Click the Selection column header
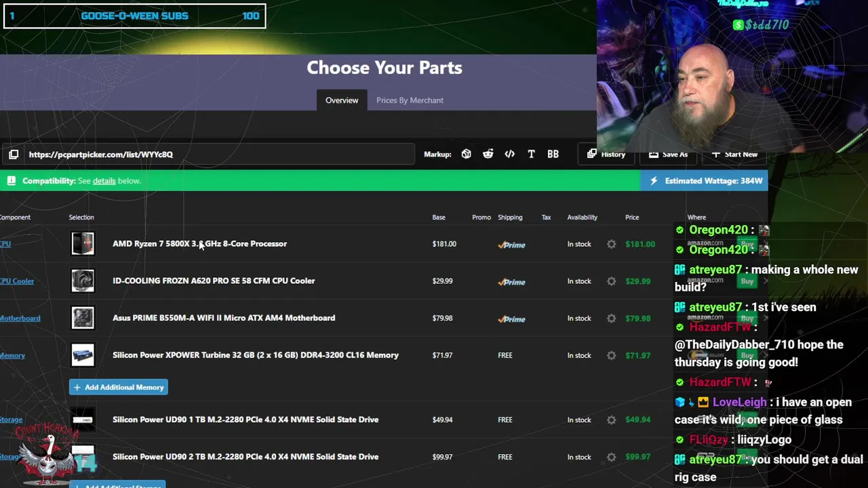The height and width of the screenshot is (488, 868). coord(81,218)
